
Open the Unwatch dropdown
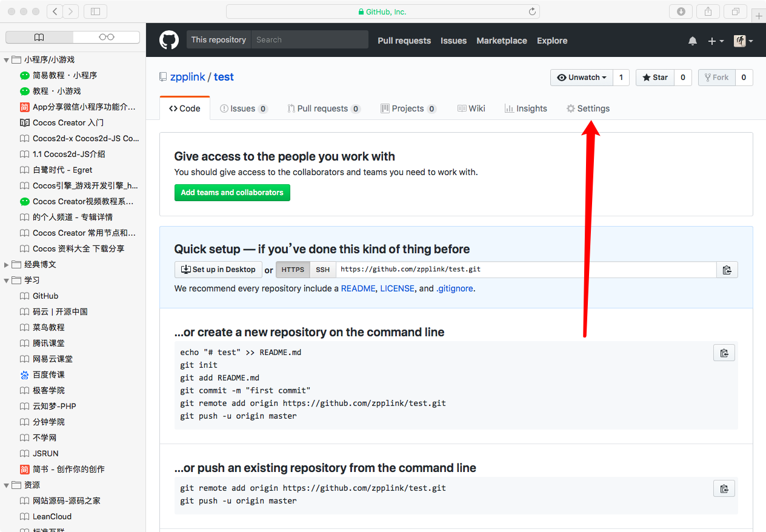[x=582, y=78]
